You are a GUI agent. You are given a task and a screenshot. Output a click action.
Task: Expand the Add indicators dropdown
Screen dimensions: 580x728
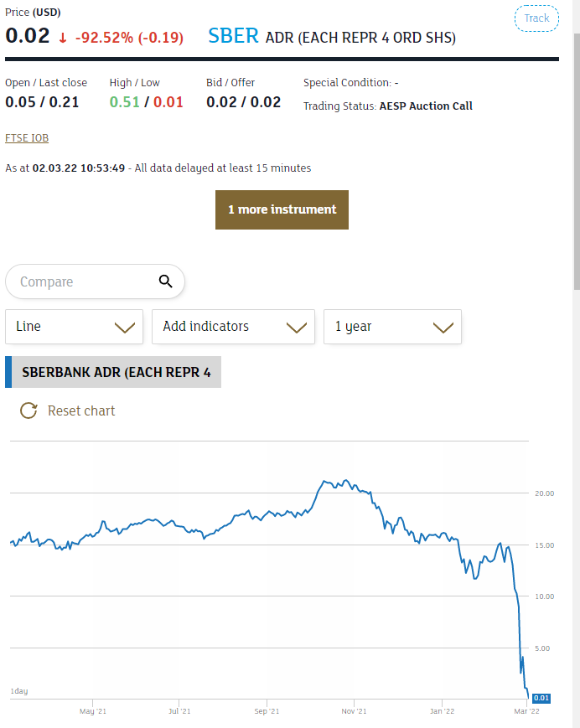[233, 327]
